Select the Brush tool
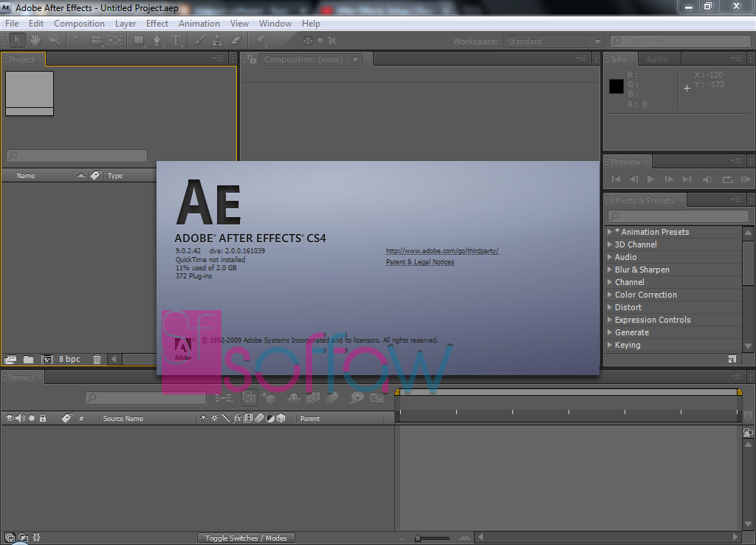 199,41
